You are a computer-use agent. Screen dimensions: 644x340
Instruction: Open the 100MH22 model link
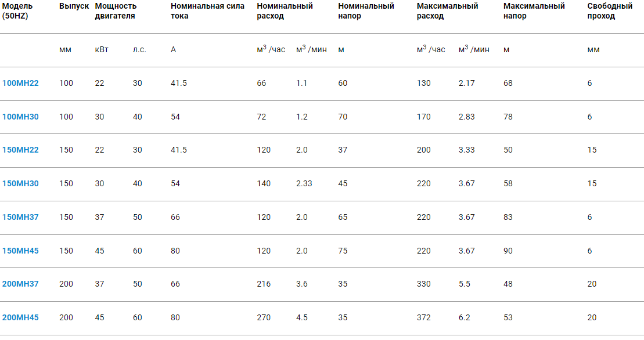20,84
